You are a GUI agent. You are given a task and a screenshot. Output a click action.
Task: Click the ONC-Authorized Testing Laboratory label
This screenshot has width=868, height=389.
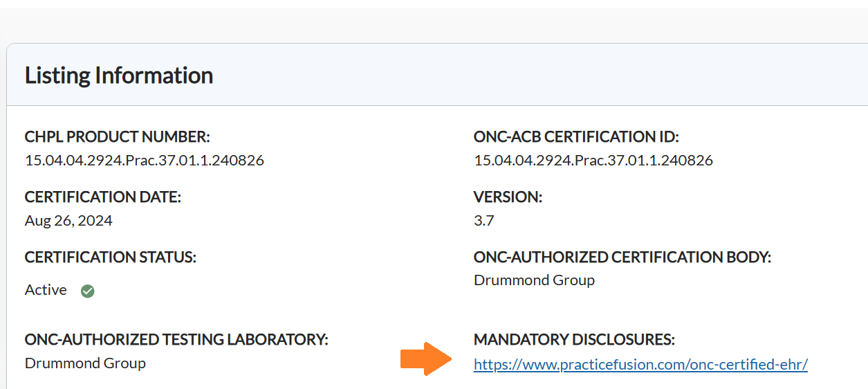tap(176, 340)
